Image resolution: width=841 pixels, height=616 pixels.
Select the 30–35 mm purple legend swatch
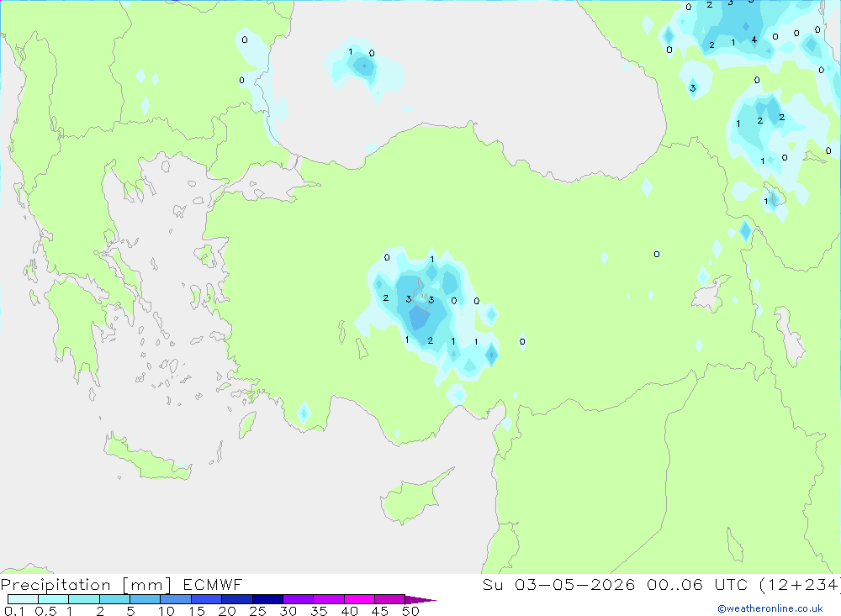[299, 599]
